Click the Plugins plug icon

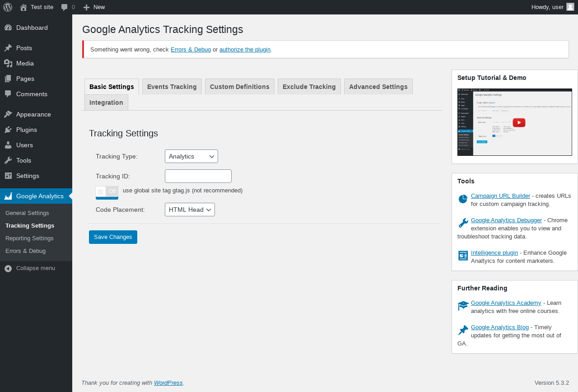pos(8,130)
